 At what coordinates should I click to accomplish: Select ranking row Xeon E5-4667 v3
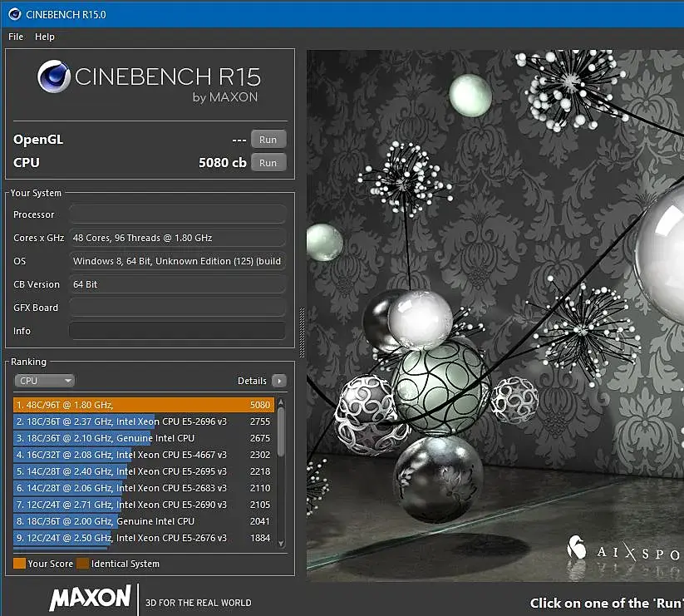coord(144,455)
